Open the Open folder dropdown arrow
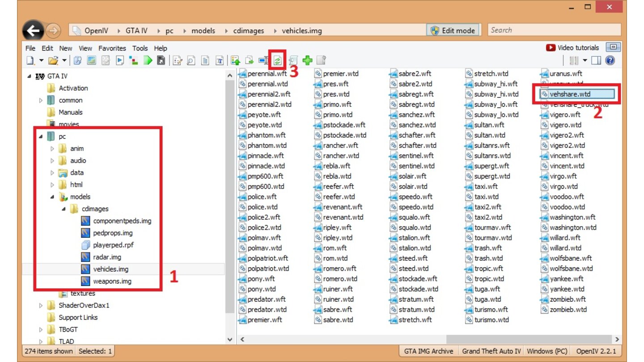This screenshot has height=362, width=644. pyautogui.click(x=64, y=60)
